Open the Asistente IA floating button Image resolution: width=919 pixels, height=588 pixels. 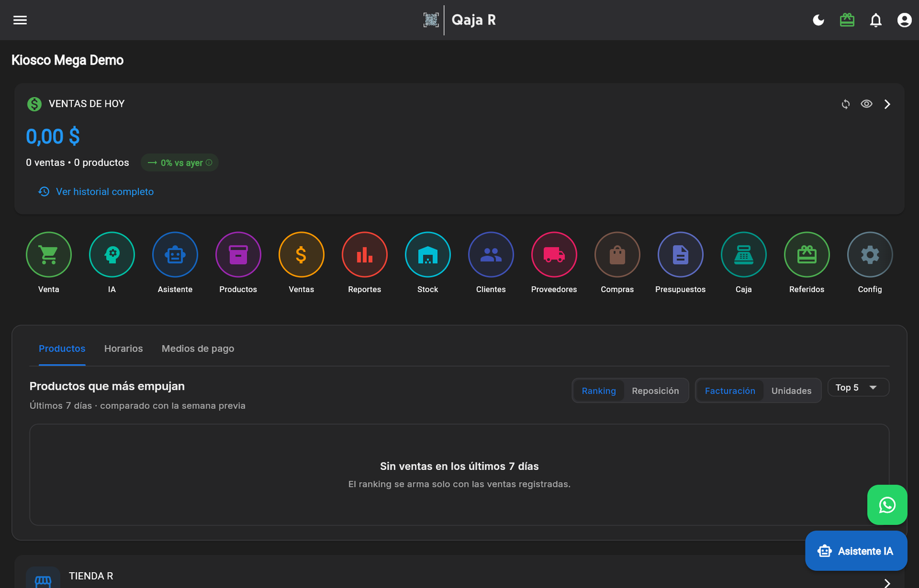tap(856, 551)
